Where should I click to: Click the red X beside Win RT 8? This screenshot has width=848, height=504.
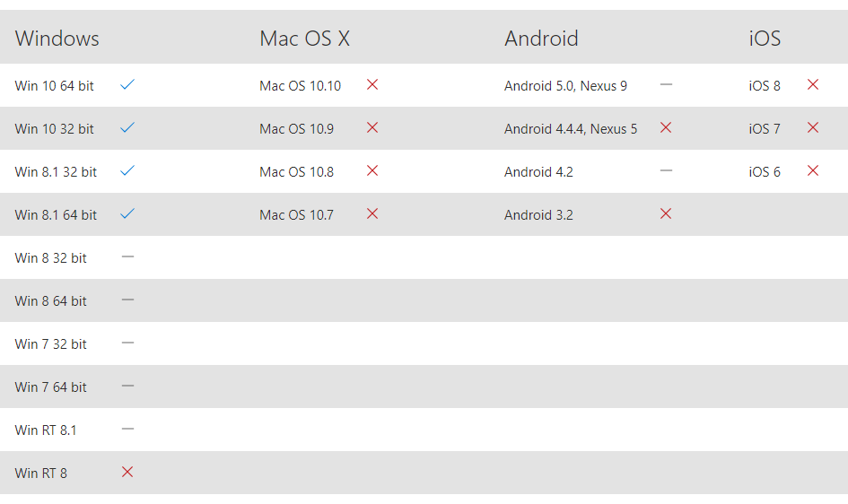click(127, 472)
